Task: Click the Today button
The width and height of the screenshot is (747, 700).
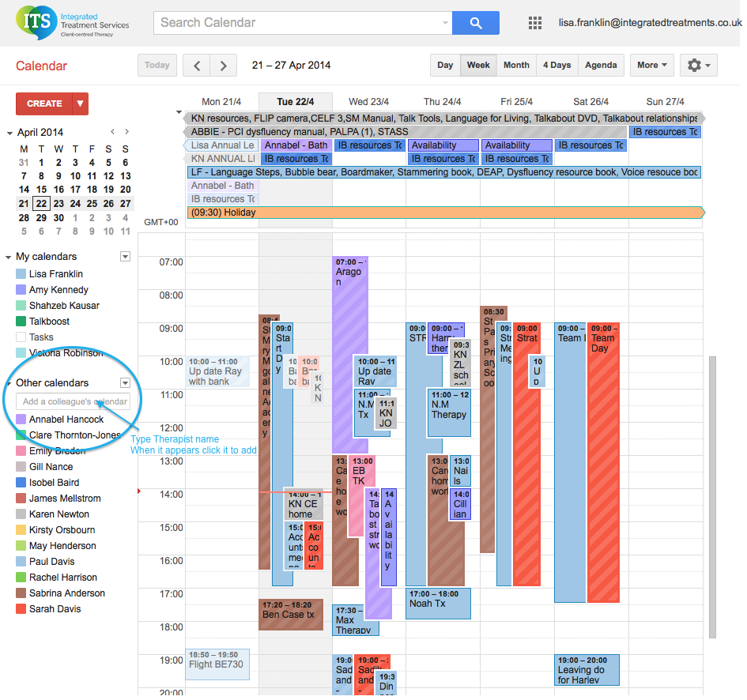Action: tap(157, 66)
